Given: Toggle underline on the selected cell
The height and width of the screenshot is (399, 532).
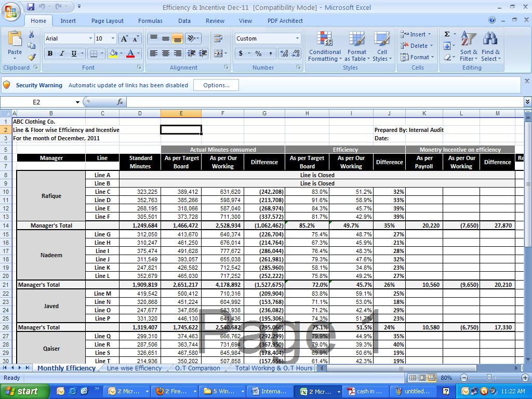Looking at the screenshot, I should tap(74, 52).
